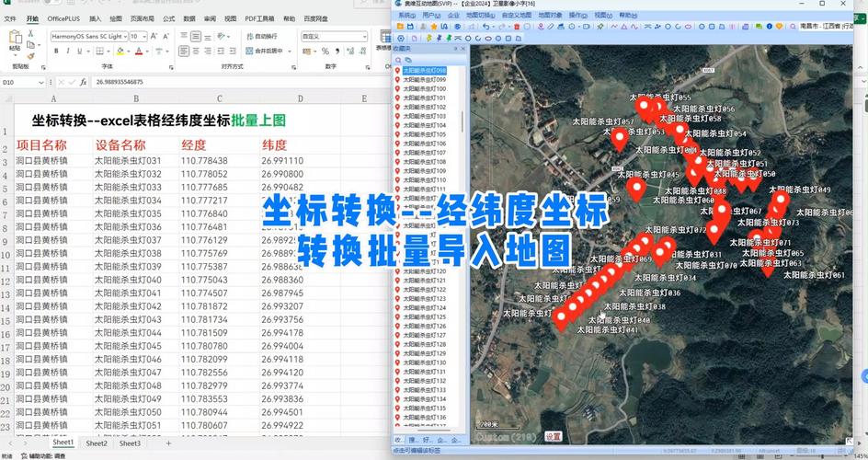Open the font color dropdown arrow
Viewport: 868px width, 460px height.
point(148,51)
